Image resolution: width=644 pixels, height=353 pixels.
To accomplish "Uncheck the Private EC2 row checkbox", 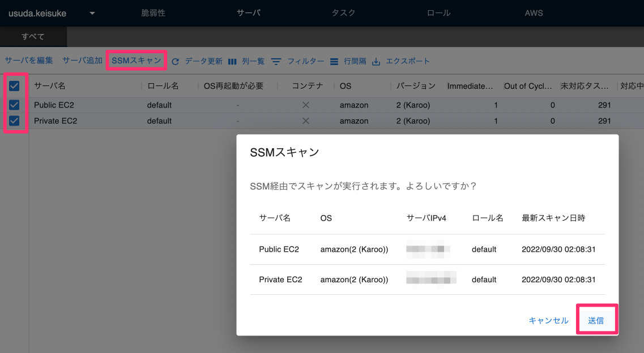I will pyautogui.click(x=14, y=120).
